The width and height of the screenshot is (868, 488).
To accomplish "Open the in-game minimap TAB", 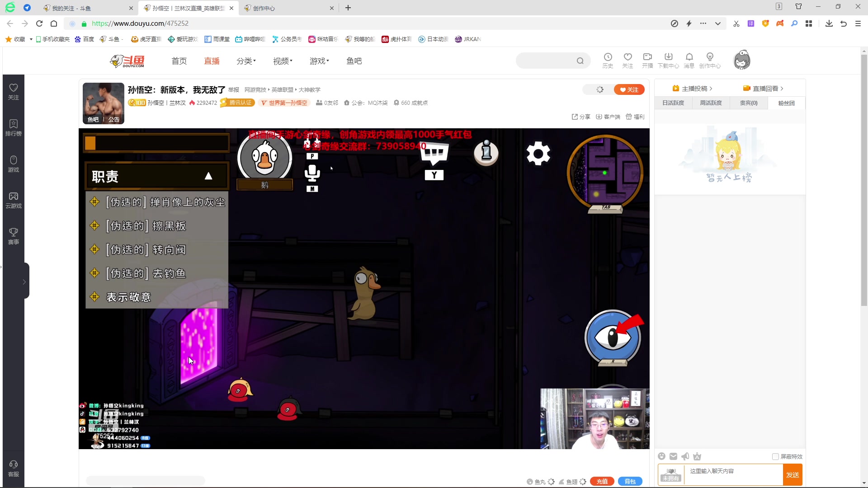I will [x=605, y=174].
